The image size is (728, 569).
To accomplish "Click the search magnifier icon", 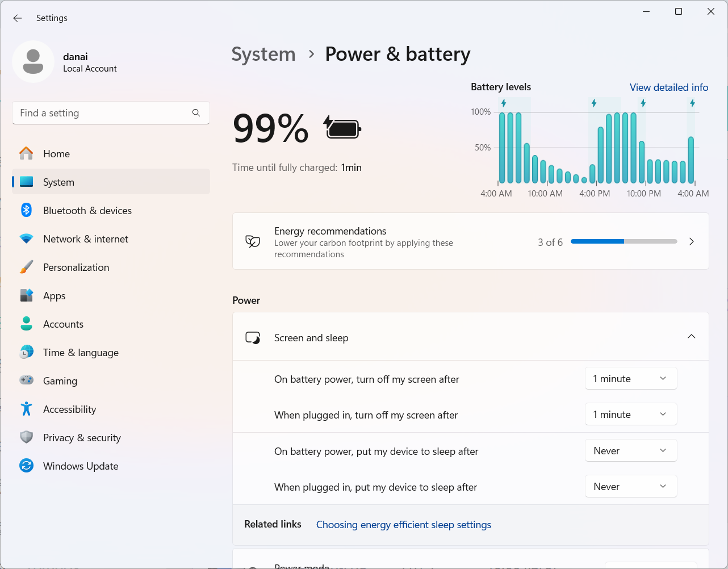I will [x=196, y=113].
